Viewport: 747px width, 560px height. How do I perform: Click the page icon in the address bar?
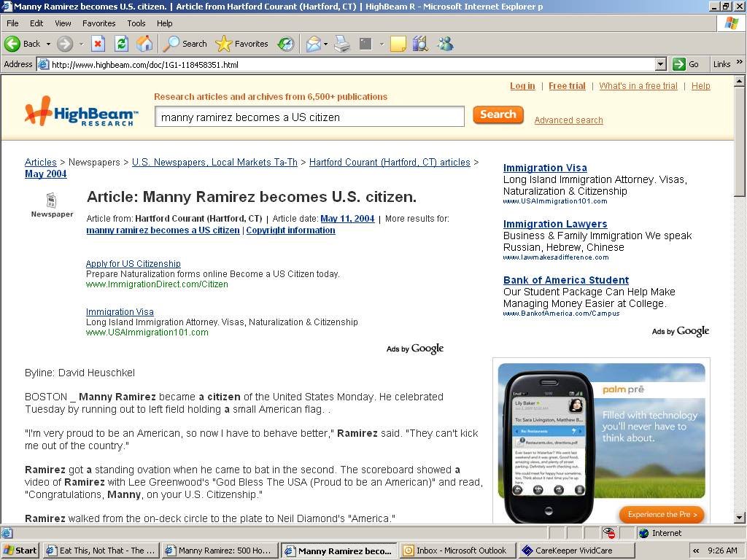click(43, 64)
